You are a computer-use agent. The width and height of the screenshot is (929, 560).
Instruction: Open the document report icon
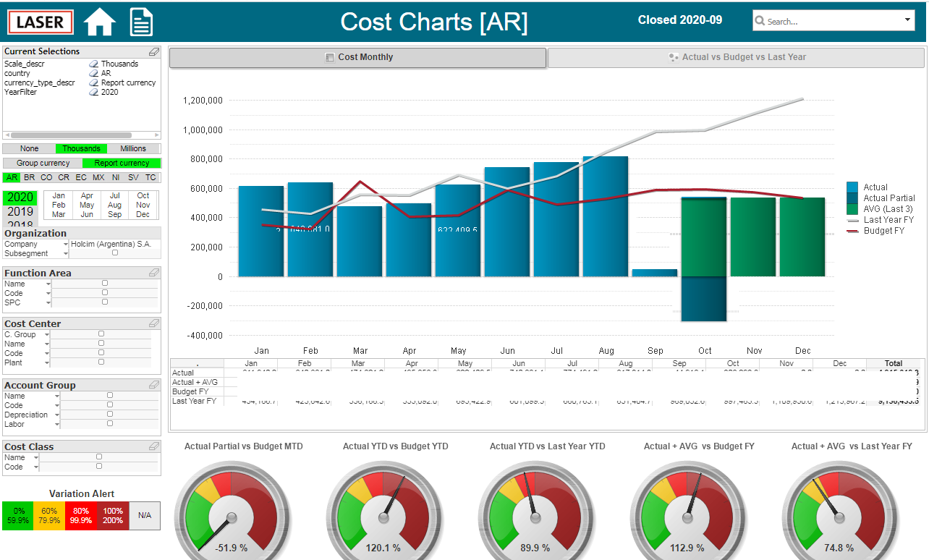(141, 22)
